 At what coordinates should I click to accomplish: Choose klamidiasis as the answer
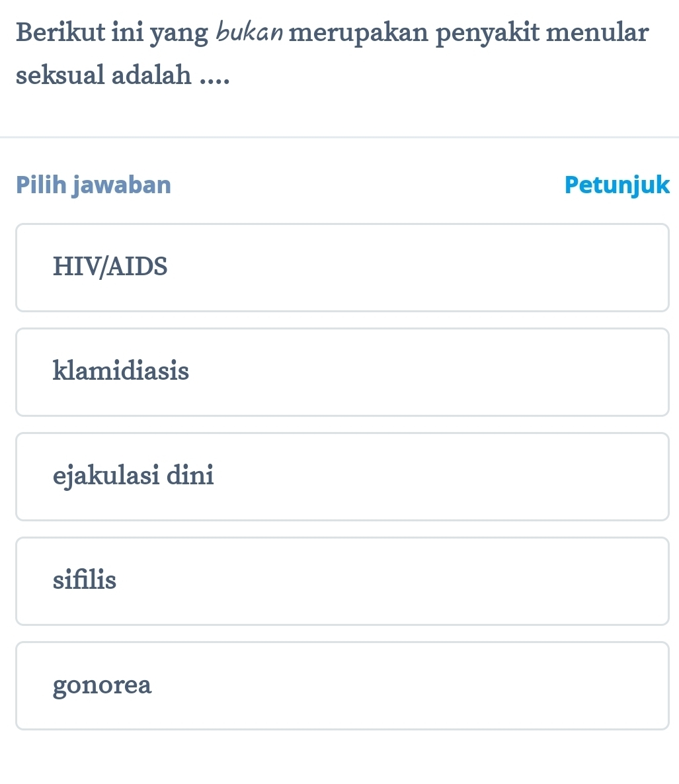(x=342, y=372)
